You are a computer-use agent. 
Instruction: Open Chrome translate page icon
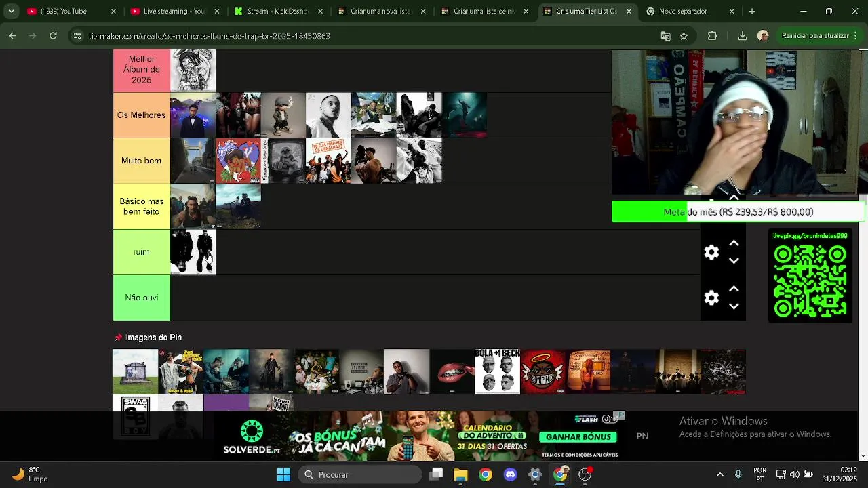[665, 36]
